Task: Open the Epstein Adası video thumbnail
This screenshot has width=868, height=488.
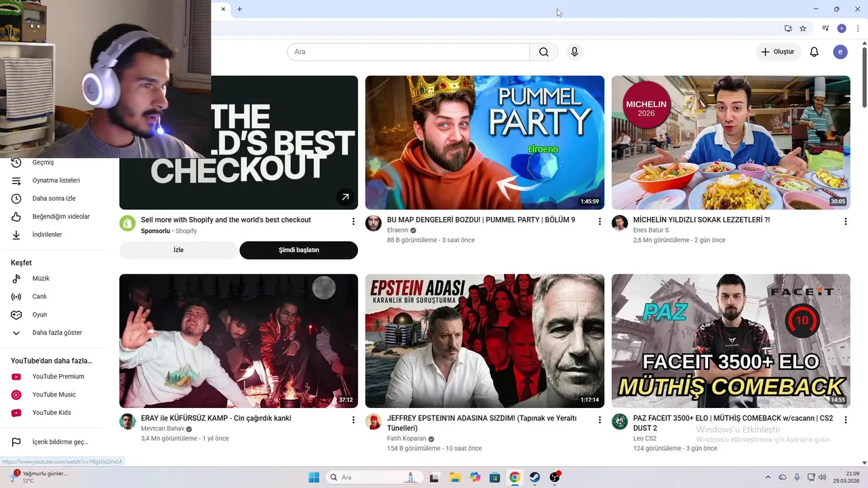Action: (x=484, y=341)
